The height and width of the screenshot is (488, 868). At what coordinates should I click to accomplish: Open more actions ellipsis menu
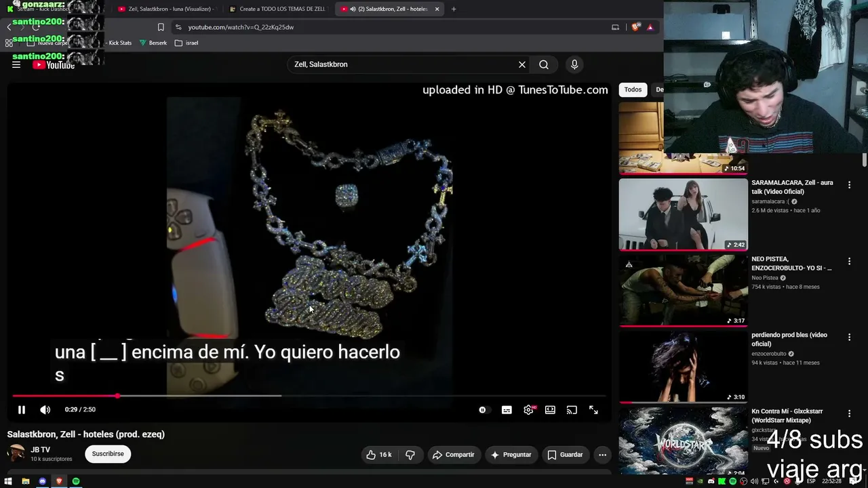[602, 455]
